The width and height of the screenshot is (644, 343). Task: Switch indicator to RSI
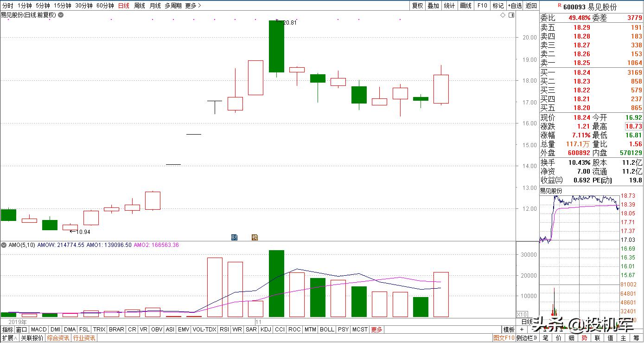click(x=224, y=330)
